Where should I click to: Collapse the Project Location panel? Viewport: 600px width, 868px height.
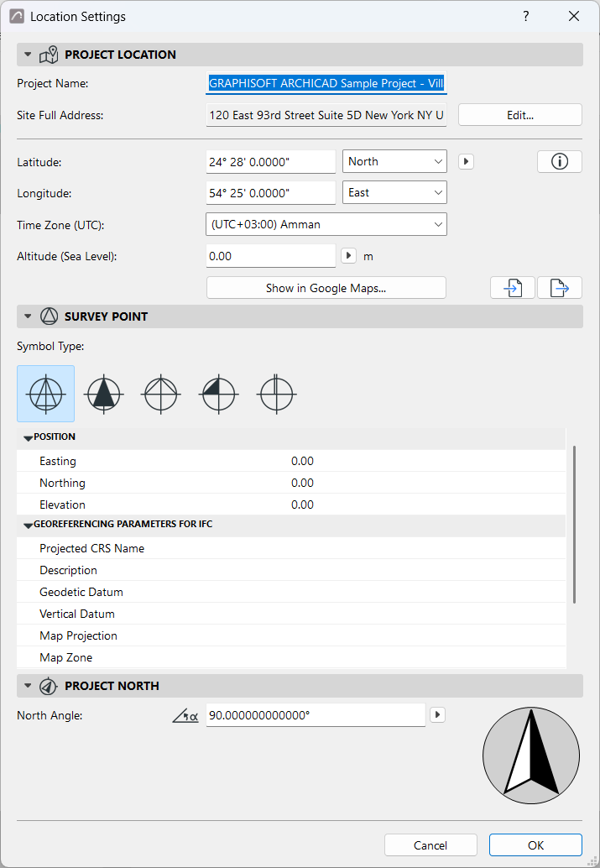[28, 55]
